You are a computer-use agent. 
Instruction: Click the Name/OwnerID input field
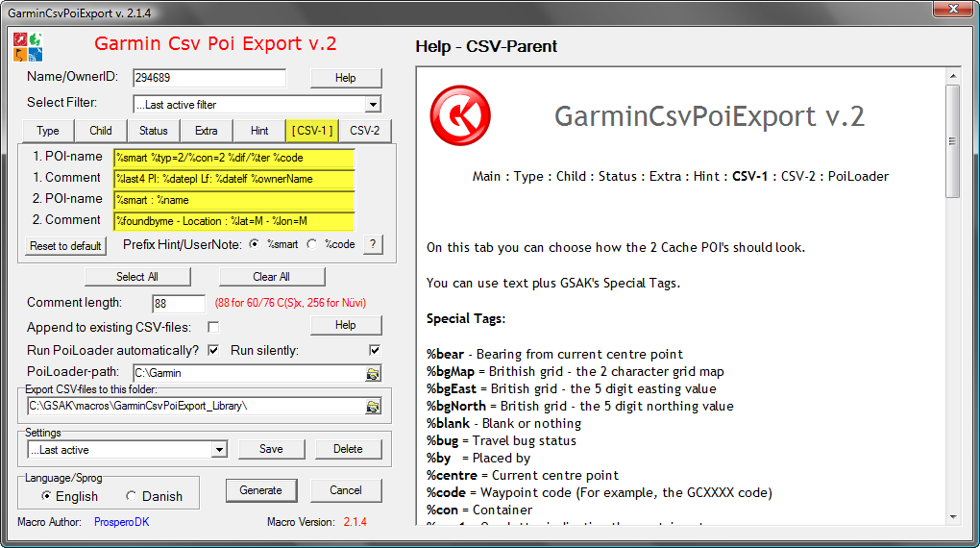point(209,78)
